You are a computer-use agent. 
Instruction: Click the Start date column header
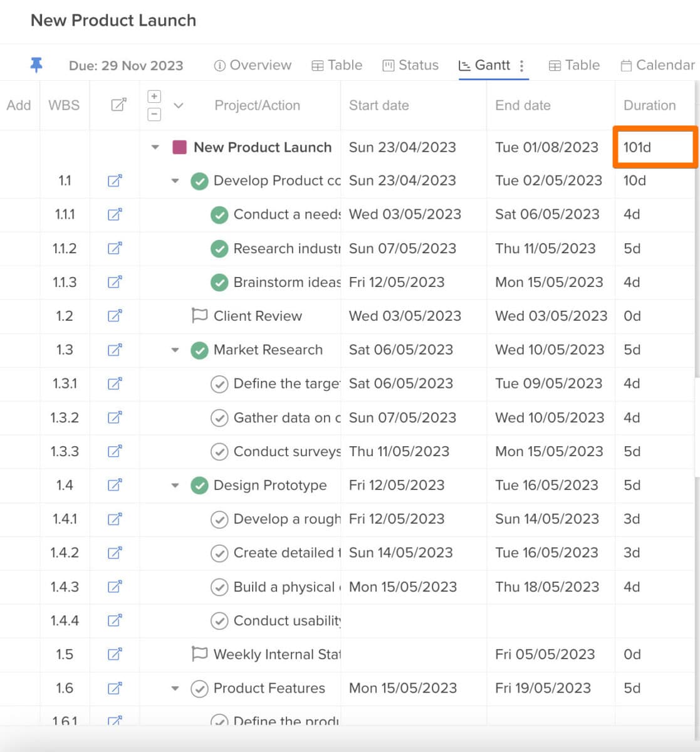pyautogui.click(x=379, y=105)
